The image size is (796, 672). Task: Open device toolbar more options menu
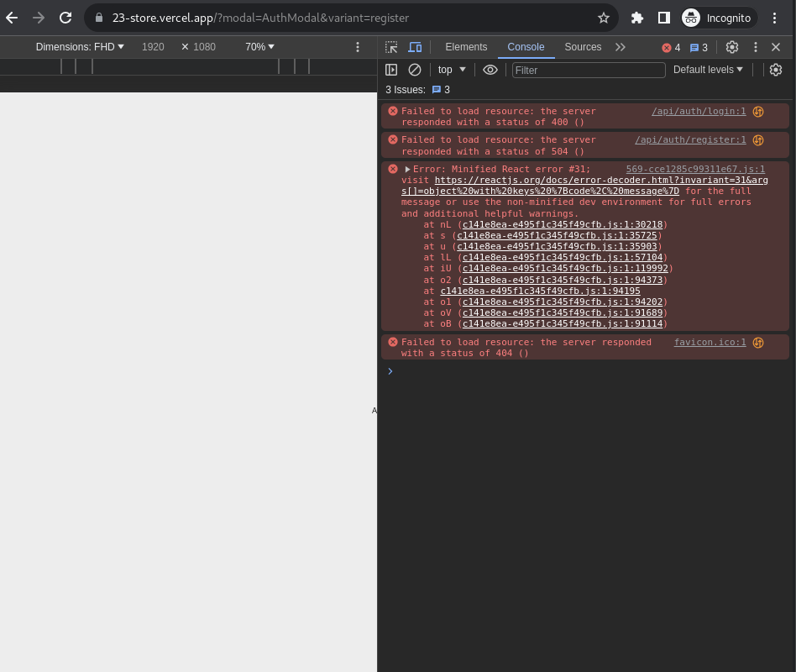click(x=358, y=47)
